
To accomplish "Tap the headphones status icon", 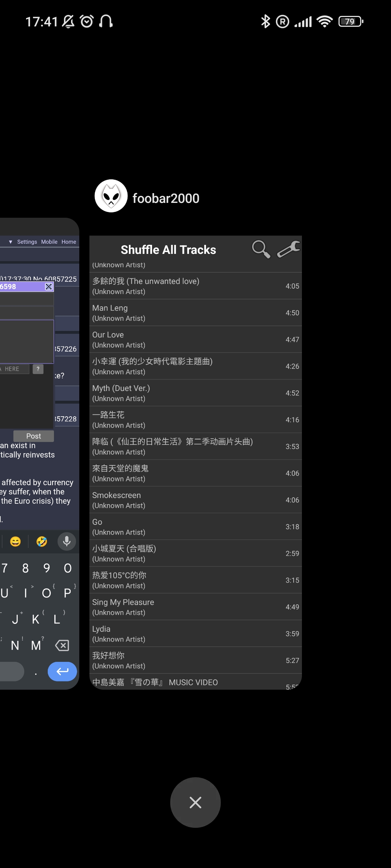I will tap(106, 22).
